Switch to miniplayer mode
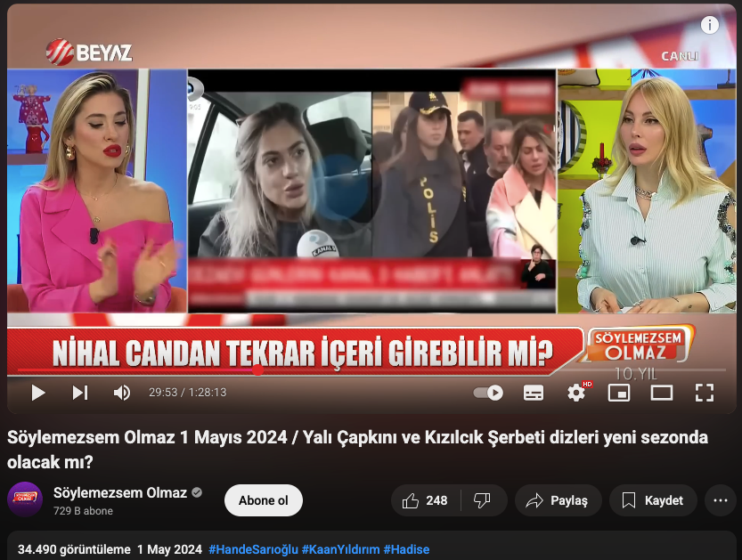 [x=619, y=393]
